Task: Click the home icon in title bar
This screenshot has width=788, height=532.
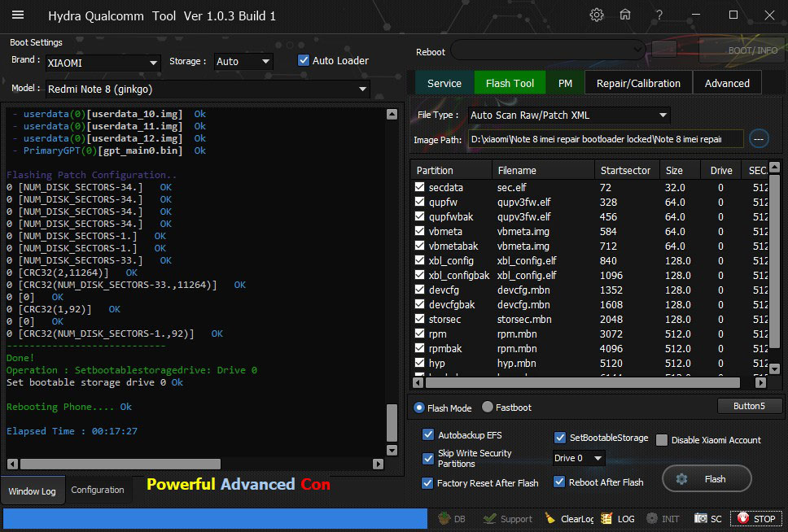Action: (x=625, y=15)
